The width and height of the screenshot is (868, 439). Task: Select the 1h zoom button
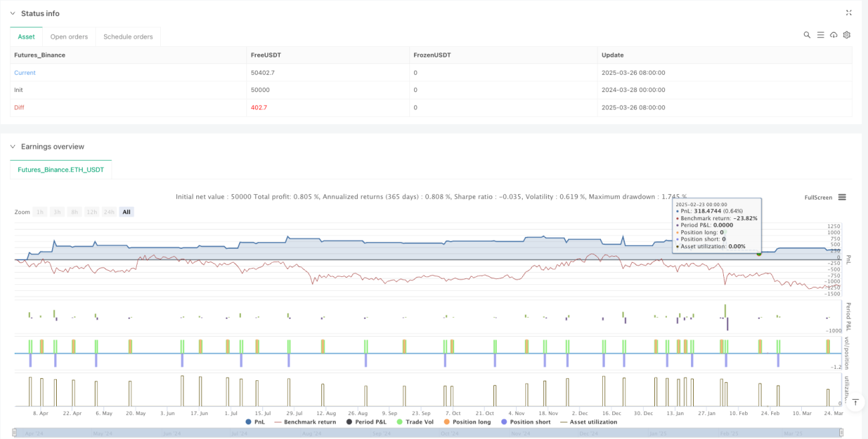41,211
